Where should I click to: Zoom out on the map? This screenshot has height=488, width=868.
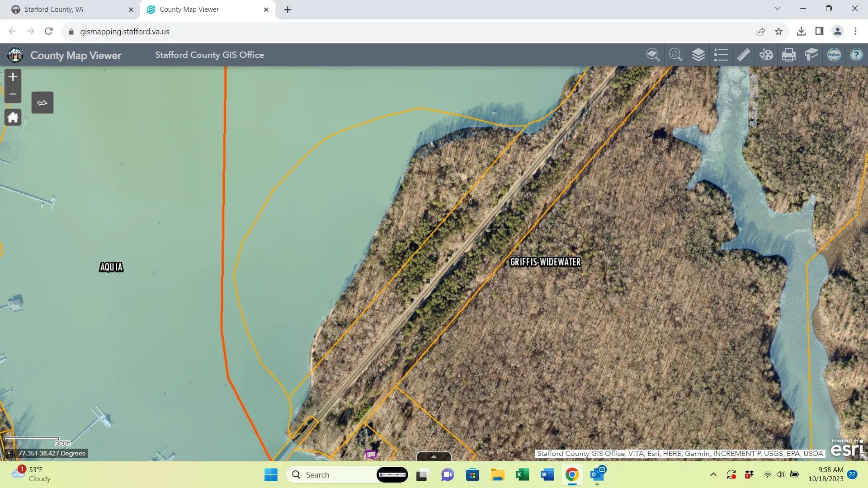13,94
